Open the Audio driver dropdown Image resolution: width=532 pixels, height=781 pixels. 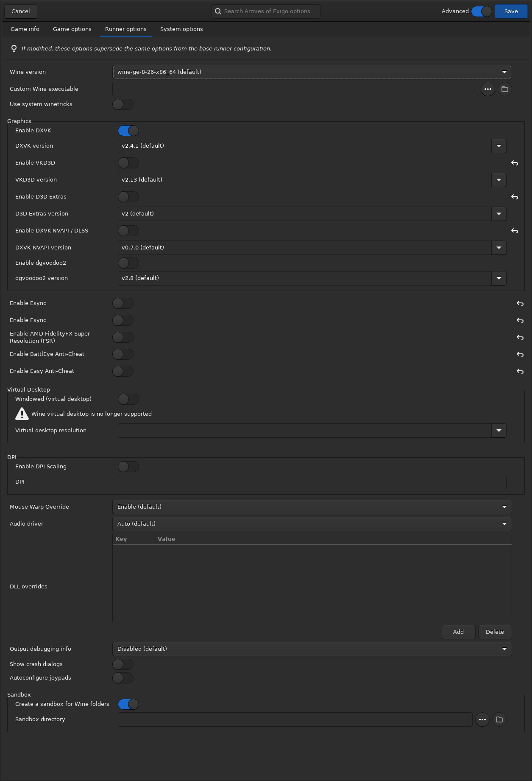pyautogui.click(x=312, y=524)
